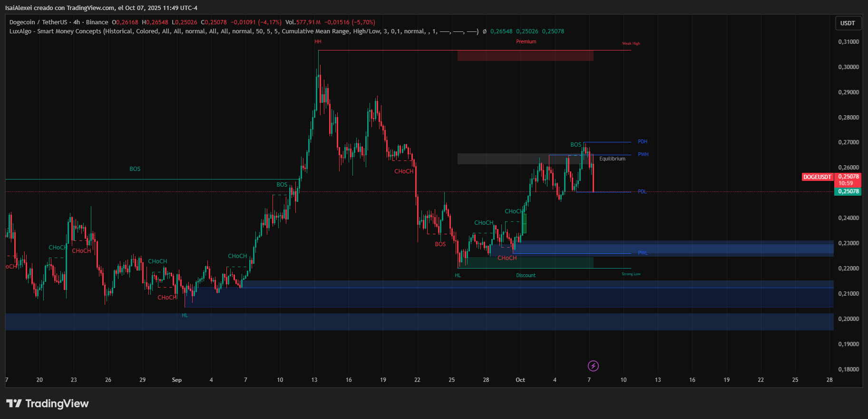This screenshot has height=419, width=868.
Task: Click the green 0,25078 price tag
Action: pyautogui.click(x=848, y=191)
